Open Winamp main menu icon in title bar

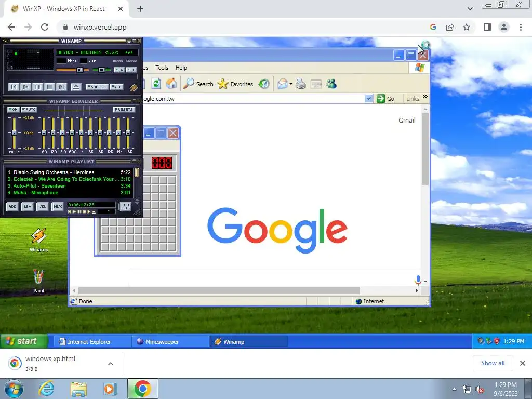5,41
